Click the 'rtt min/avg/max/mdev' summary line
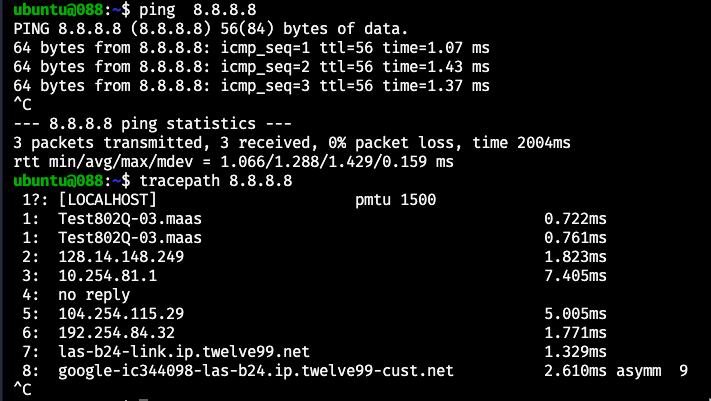 [x=233, y=162]
